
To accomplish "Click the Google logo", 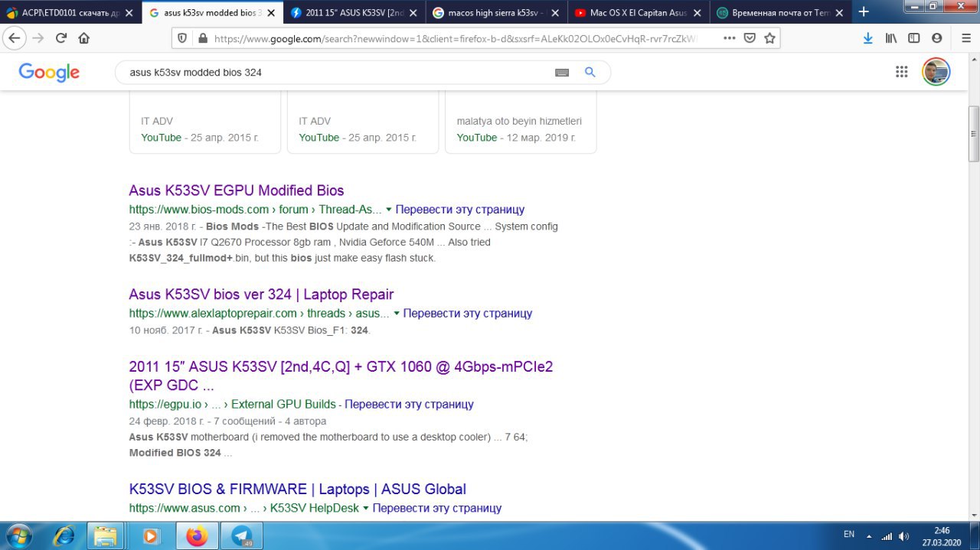I will coord(49,72).
